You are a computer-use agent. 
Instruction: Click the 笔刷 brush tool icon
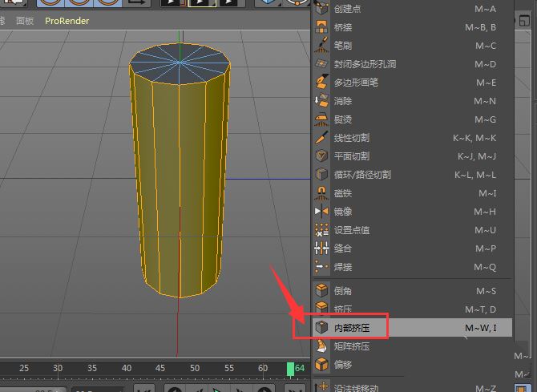pos(321,46)
